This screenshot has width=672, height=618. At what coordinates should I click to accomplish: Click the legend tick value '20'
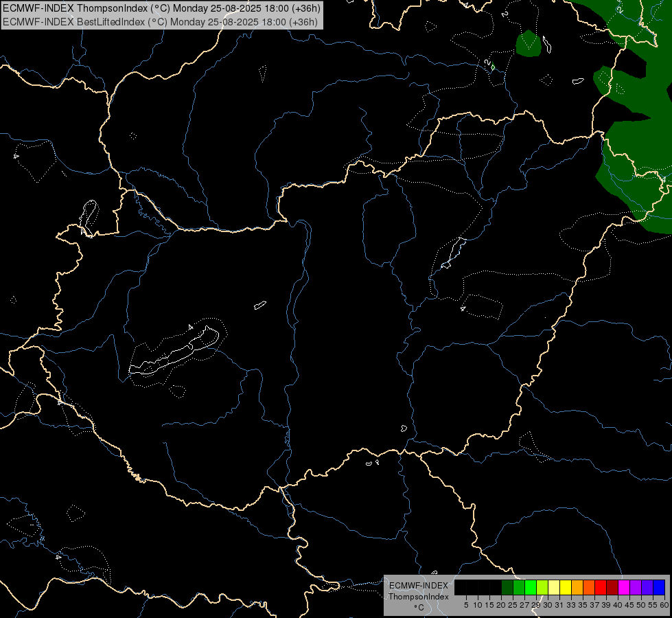tap(501, 605)
